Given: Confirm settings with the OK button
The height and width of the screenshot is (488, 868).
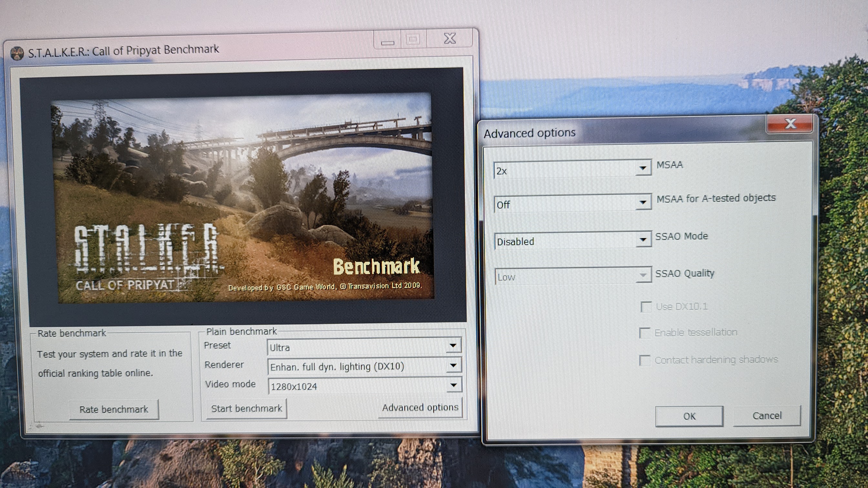Looking at the screenshot, I should 689,416.
